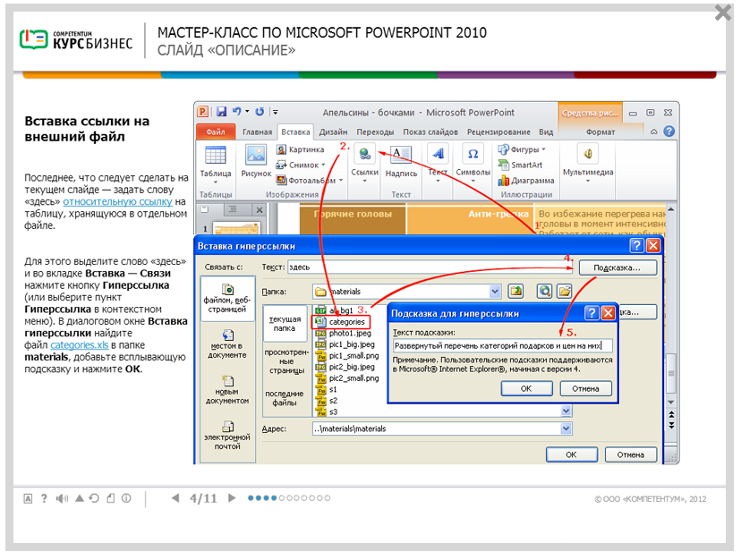This screenshot has height=560, width=741.
Task: Click the Текст field containing здесь
Action: [430, 267]
